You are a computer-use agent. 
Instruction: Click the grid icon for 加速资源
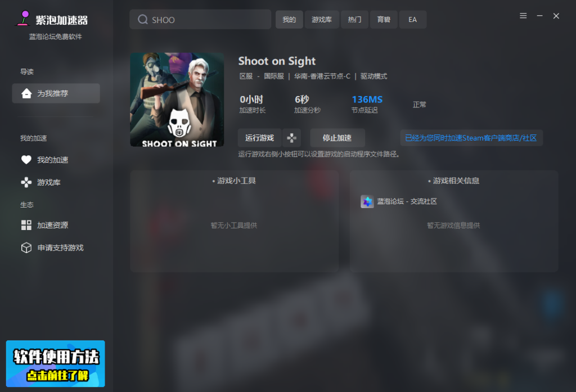pyautogui.click(x=26, y=225)
